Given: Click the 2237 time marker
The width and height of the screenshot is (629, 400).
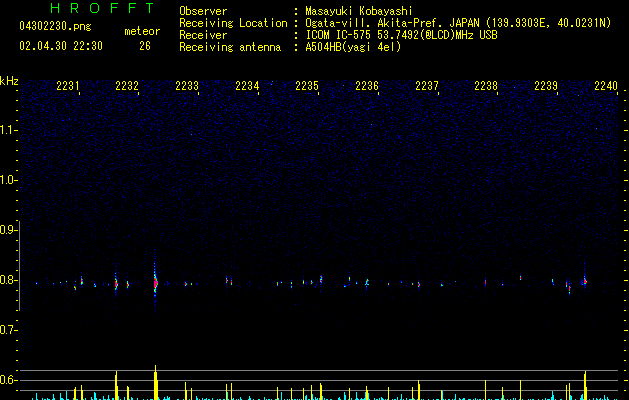Looking at the screenshot, I should pyautogui.click(x=427, y=86).
